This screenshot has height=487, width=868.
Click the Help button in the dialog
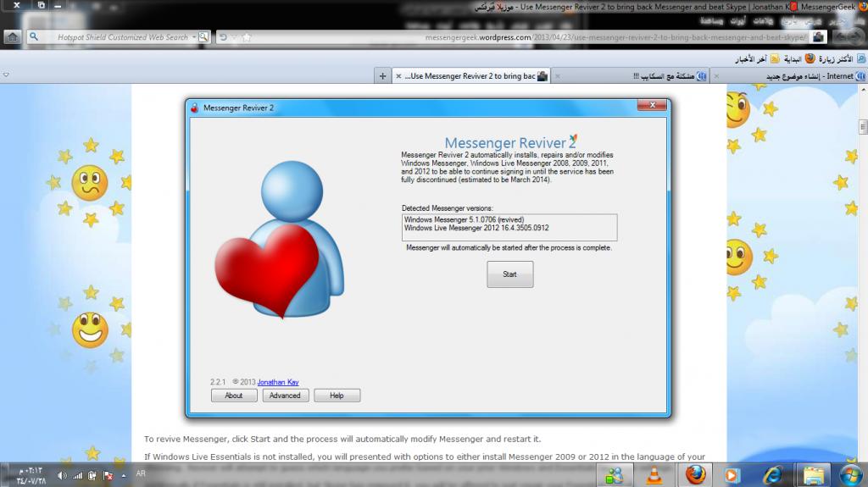tap(337, 396)
